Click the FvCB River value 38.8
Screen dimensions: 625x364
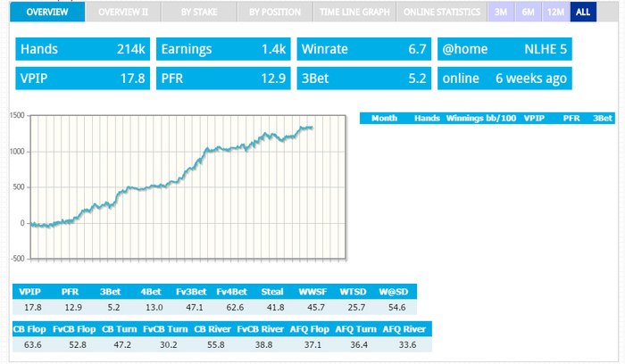pos(264,345)
